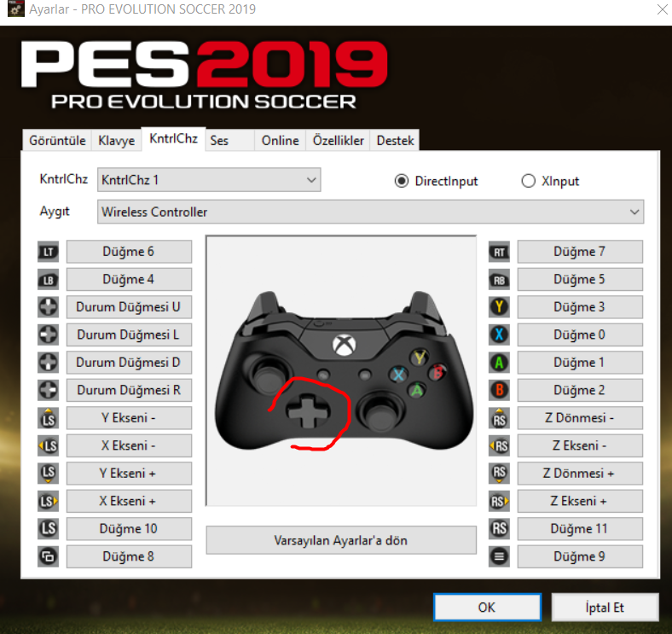This screenshot has width=672, height=634.
Task: Click the green A button icon
Action: (499, 363)
